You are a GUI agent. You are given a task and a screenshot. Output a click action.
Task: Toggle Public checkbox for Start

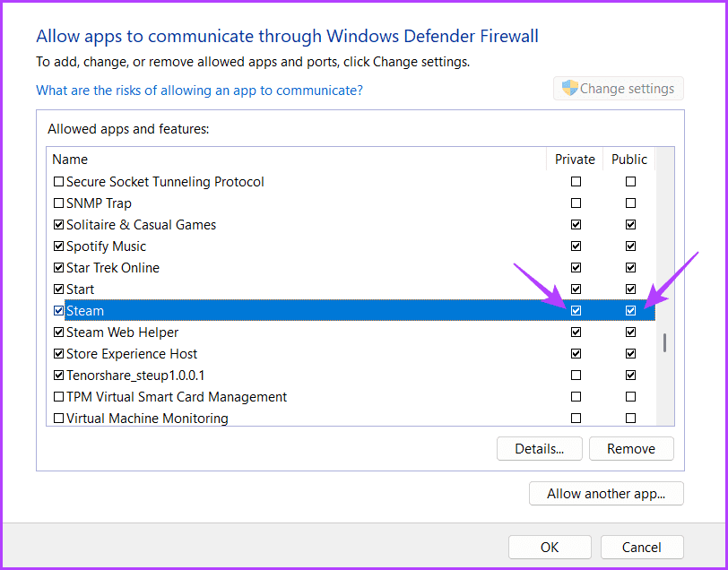coord(630,289)
